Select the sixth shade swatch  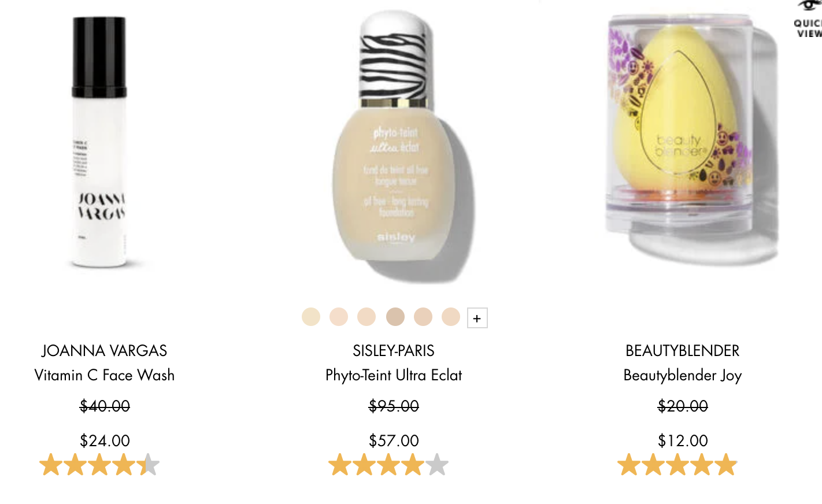tap(451, 317)
